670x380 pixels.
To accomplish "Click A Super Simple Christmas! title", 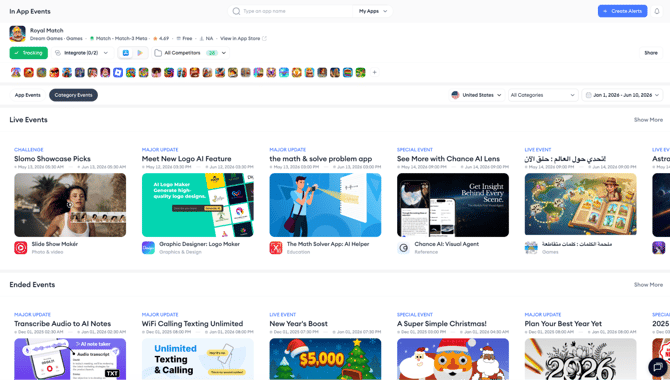I will (441, 324).
